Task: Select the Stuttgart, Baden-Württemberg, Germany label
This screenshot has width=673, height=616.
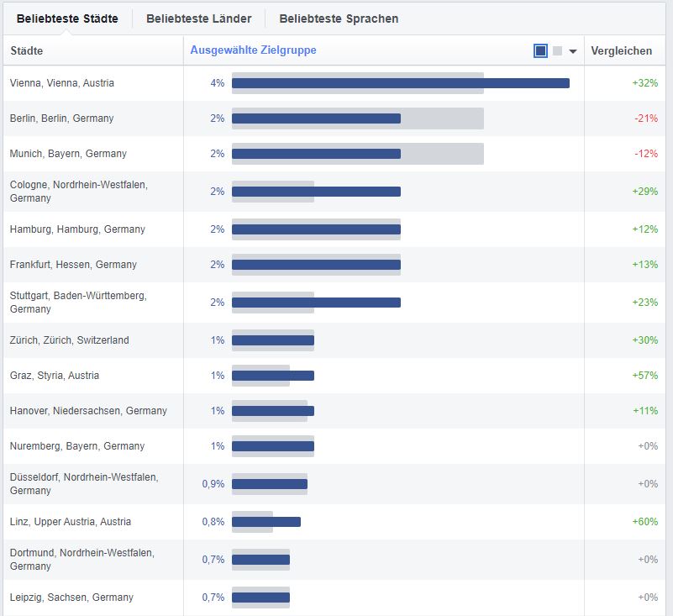Action: (78, 303)
